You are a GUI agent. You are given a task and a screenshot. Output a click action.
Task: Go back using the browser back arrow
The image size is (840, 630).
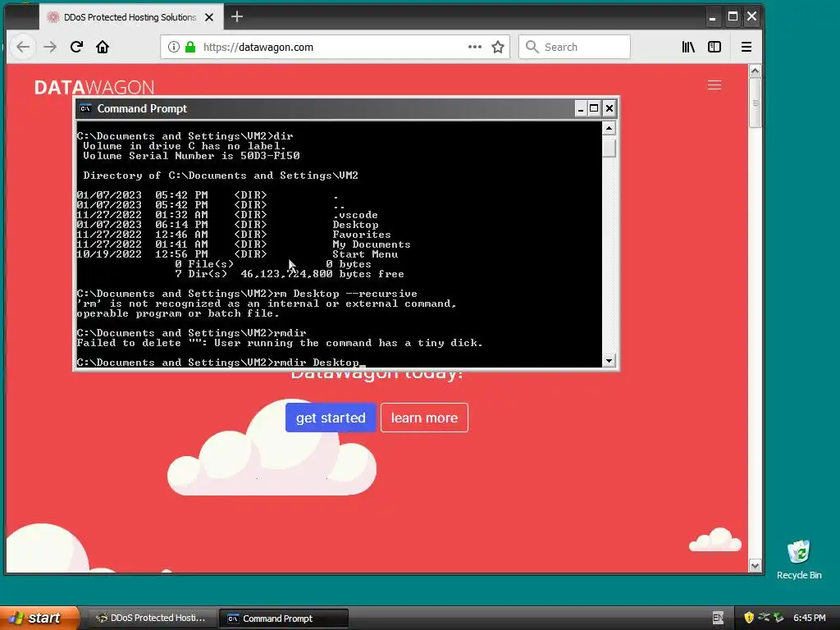[23, 47]
